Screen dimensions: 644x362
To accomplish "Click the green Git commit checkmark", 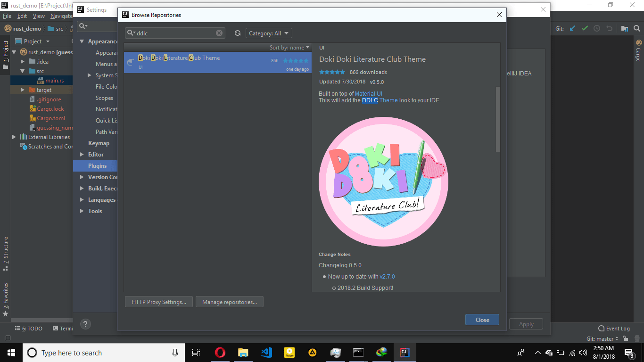I will click(x=585, y=28).
